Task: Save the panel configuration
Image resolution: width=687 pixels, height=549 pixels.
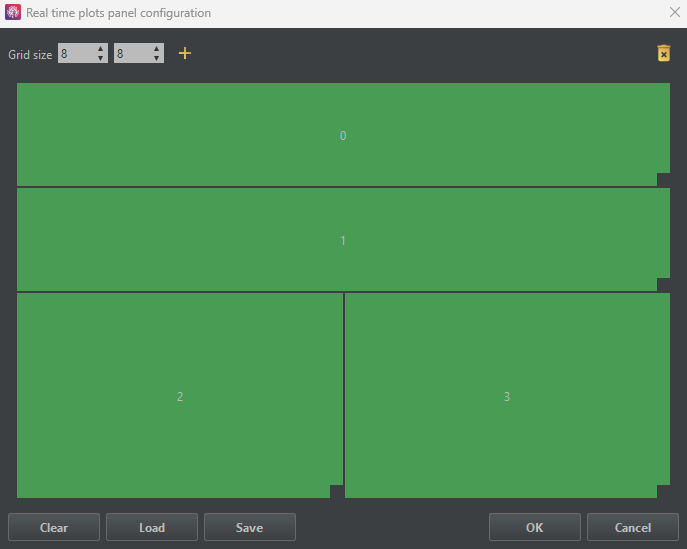Action: coord(250,527)
